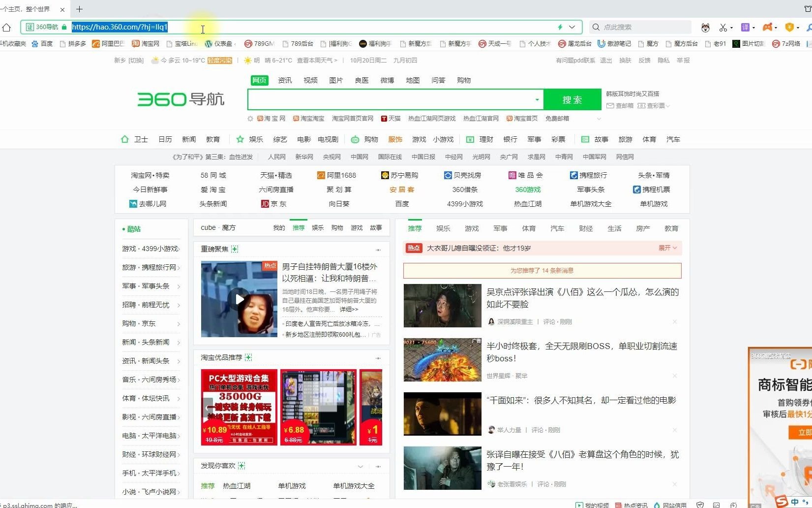Select the 资讯 search tab
812x508 pixels.
click(285, 80)
